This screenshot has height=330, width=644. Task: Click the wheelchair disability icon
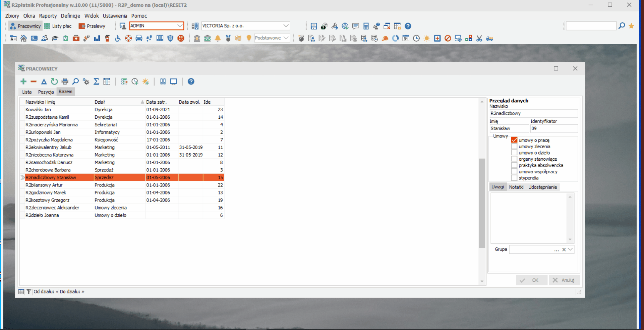118,38
